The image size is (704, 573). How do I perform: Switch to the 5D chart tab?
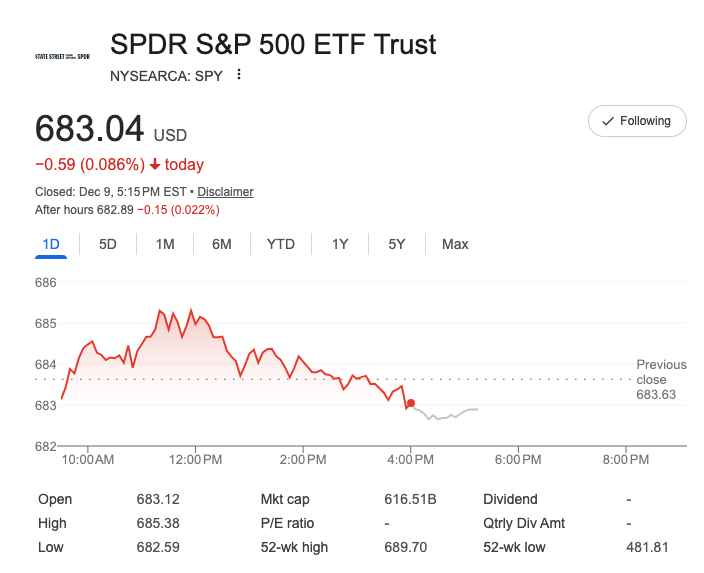(108, 244)
